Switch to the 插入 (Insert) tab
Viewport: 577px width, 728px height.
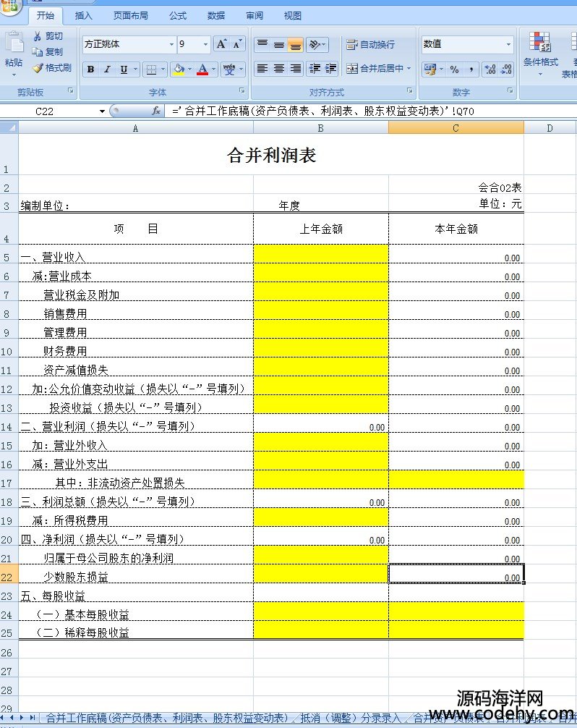pos(83,16)
